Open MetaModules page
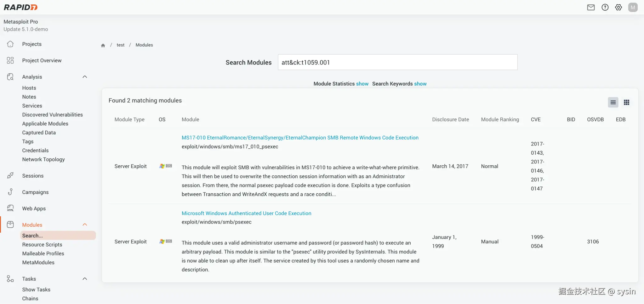This screenshot has height=304, width=644. tap(38, 263)
